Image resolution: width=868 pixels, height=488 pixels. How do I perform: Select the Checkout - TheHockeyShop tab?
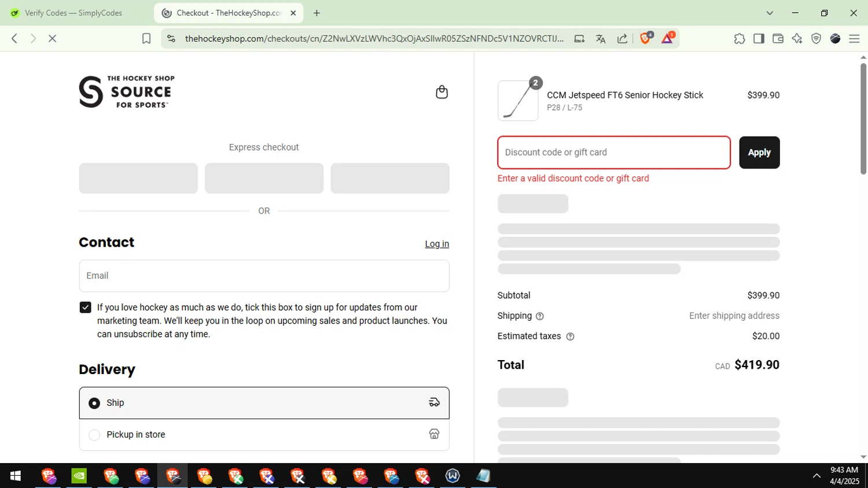click(x=229, y=13)
